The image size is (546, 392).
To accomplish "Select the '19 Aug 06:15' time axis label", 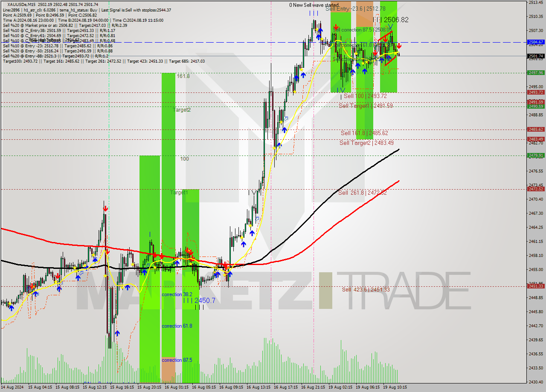I will coord(368,388).
